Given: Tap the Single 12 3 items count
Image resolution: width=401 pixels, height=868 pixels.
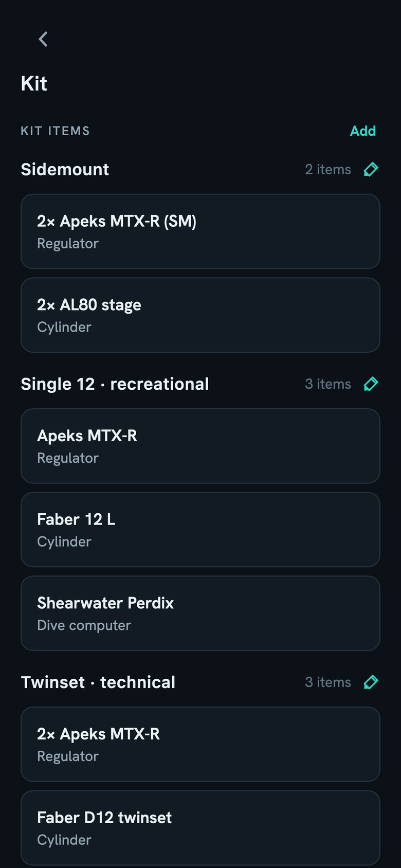Looking at the screenshot, I should click(328, 384).
